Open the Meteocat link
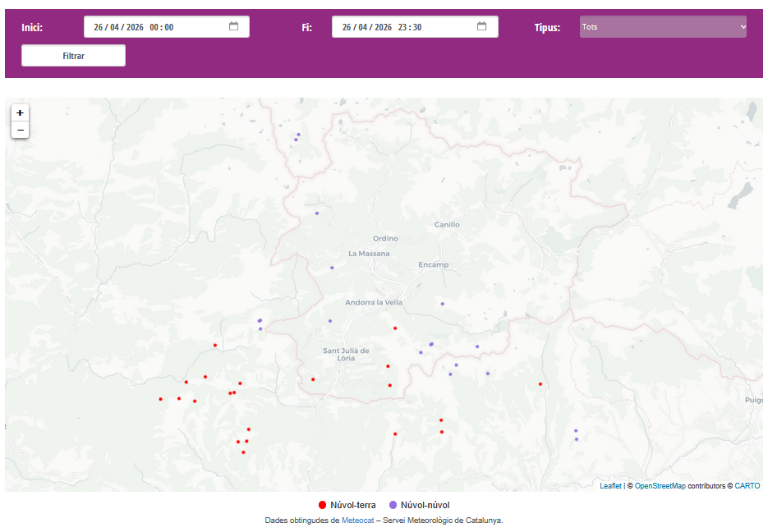The height and width of the screenshot is (532, 768). (358, 521)
